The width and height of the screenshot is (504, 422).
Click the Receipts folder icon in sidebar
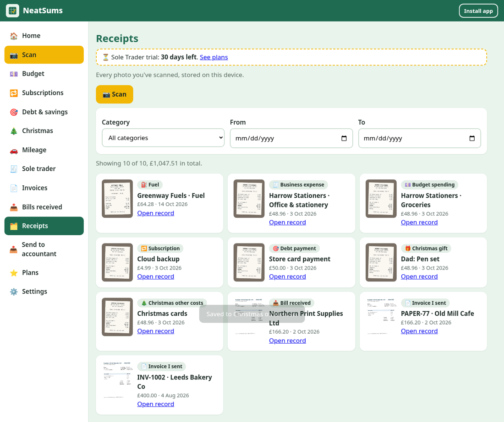tap(14, 226)
